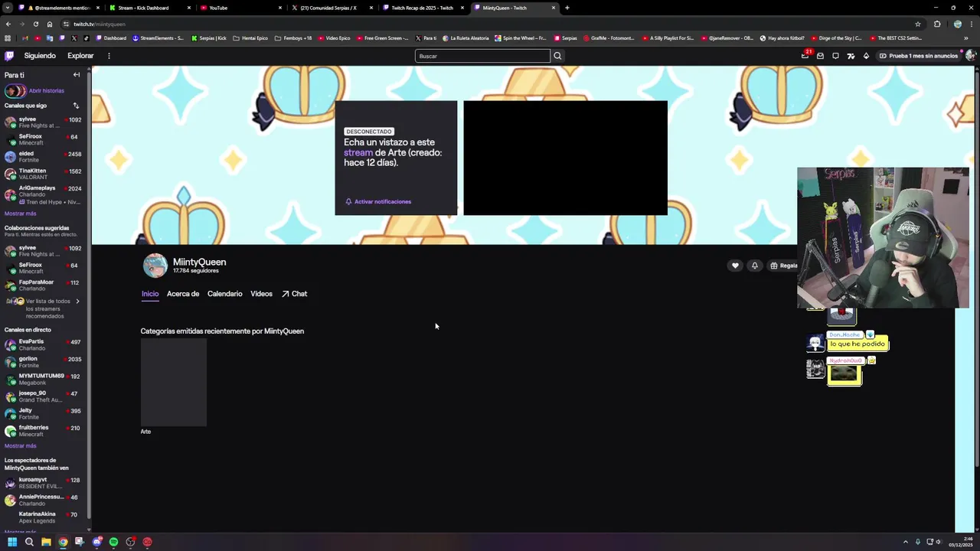Screen dimensions: 980x551
Task: Toggle notifications bell beside heart button
Action: point(754,266)
